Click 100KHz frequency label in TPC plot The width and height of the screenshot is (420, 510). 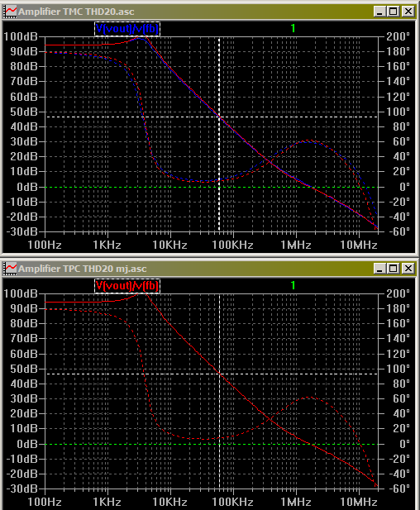pos(232,502)
